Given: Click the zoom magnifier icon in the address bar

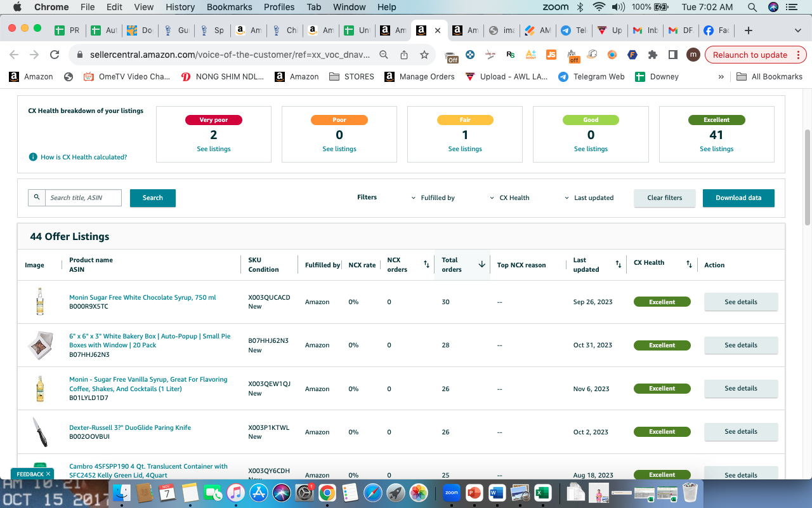Looking at the screenshot, I should (384, 55).
